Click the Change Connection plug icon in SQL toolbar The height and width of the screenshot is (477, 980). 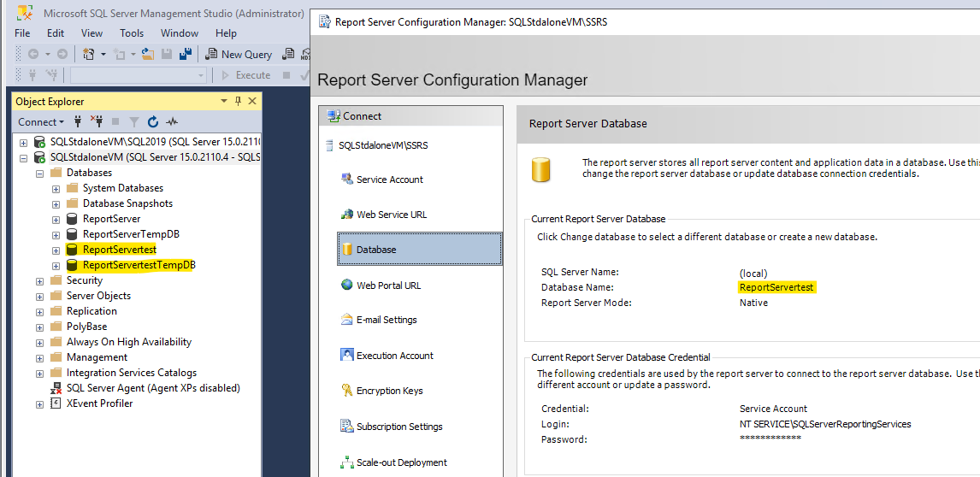pyautogui.click(x=54, y=75)
